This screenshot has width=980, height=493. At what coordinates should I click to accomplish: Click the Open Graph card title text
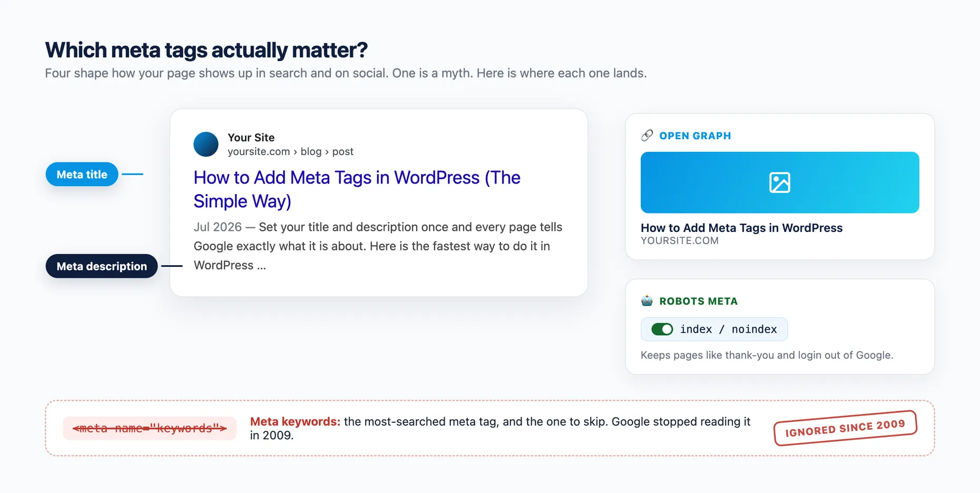(741, 228)
